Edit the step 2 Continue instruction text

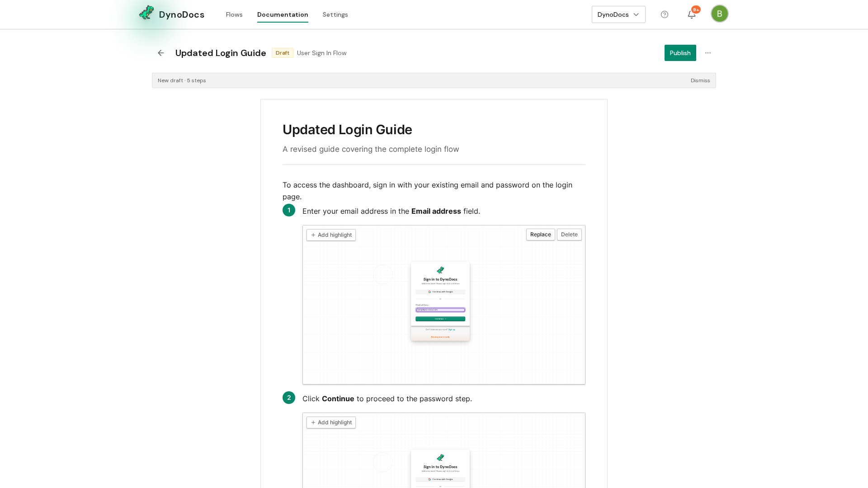click(x=387, y=399)
